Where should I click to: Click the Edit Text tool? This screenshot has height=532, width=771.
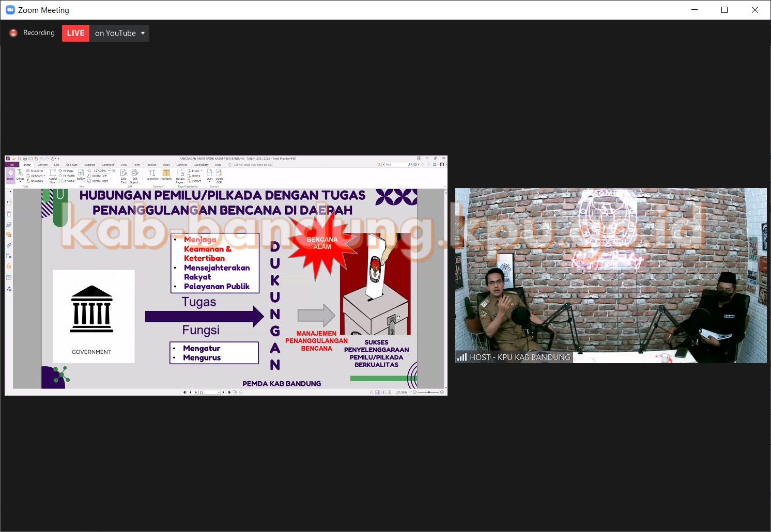124,175
